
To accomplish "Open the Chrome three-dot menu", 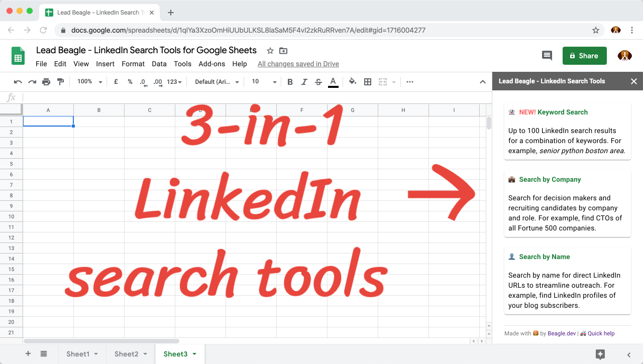I will pos(632,30).
